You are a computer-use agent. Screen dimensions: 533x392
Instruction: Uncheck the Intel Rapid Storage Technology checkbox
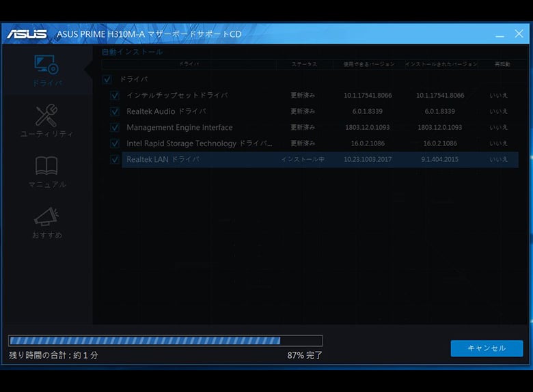(115, 143)
